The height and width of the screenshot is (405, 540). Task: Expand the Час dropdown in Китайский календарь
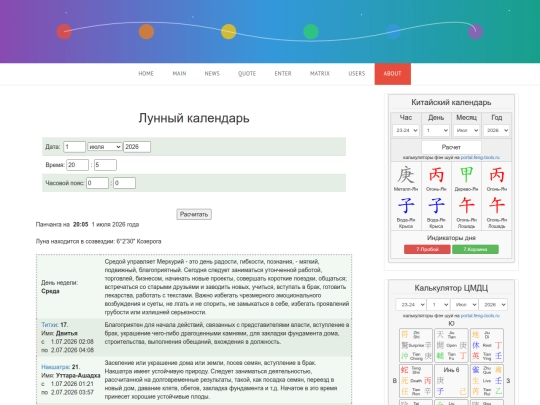(406, 130)
